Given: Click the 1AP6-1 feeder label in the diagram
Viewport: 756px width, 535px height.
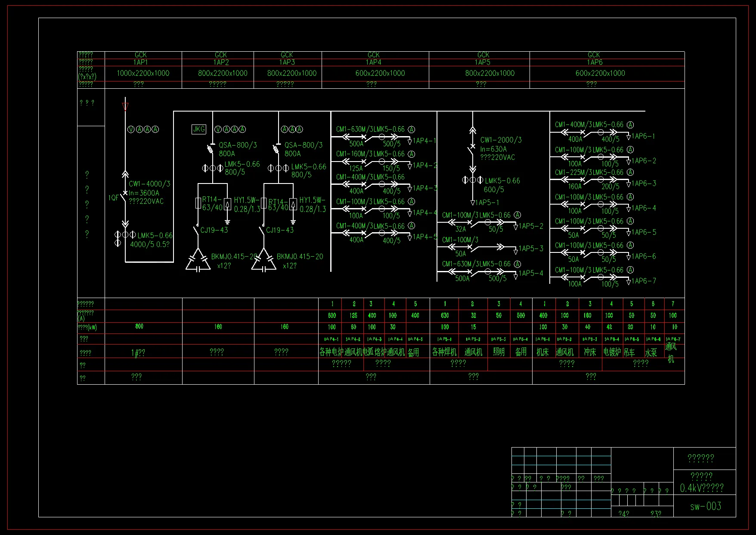Looking at the screenshot, I should pos(643,136).
